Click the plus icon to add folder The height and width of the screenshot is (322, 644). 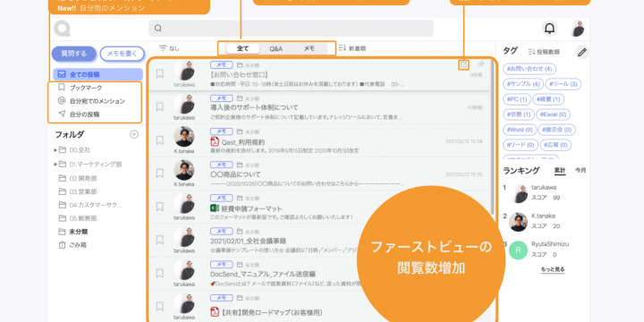coord(134,134)
